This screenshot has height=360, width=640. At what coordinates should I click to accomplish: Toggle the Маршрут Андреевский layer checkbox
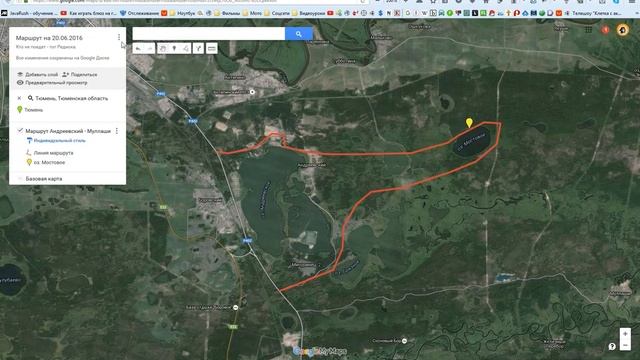click(x=20, y=131)
